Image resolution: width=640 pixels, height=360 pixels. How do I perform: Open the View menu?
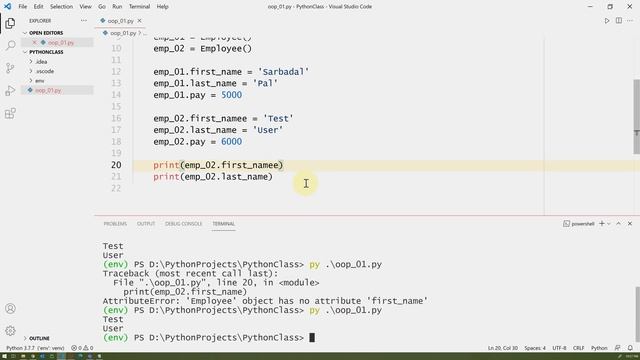85,7
